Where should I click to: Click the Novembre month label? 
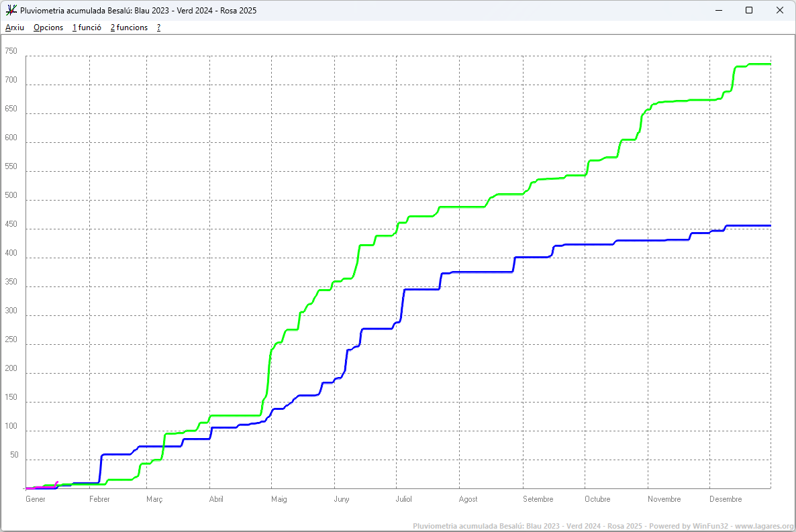pyautogui.click(x=664, y=499)
